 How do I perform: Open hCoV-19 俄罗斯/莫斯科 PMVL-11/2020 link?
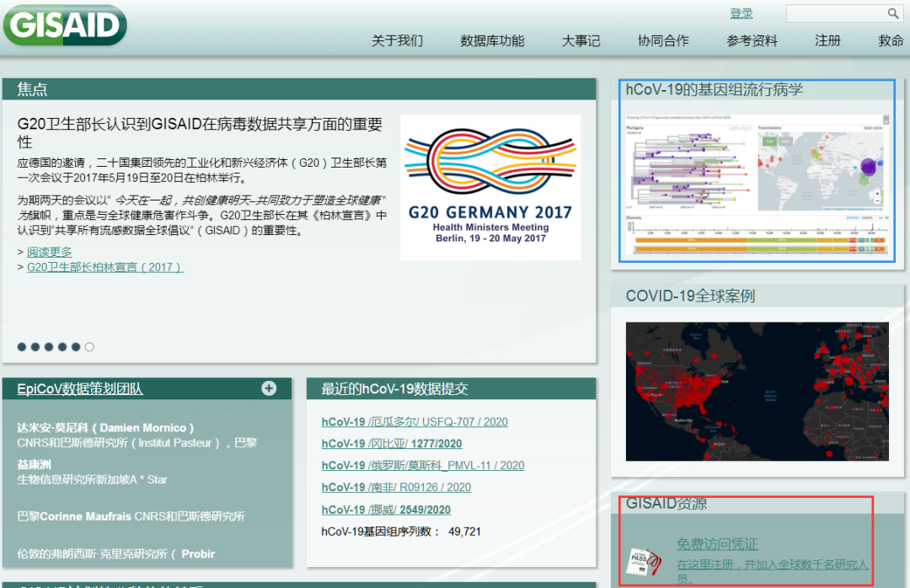click(423, 466)
